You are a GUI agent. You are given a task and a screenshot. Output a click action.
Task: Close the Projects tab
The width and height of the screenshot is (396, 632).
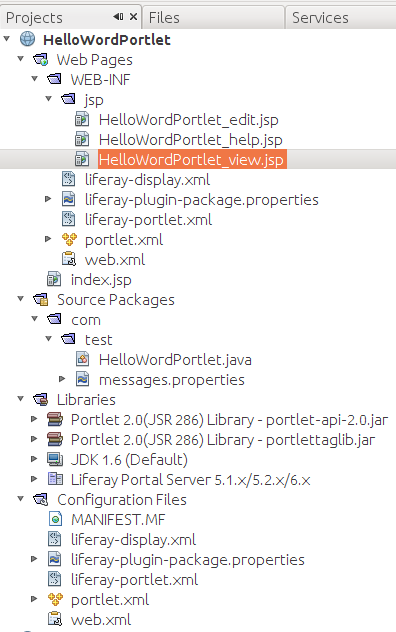pyautogui.click(x=133, y=17)
